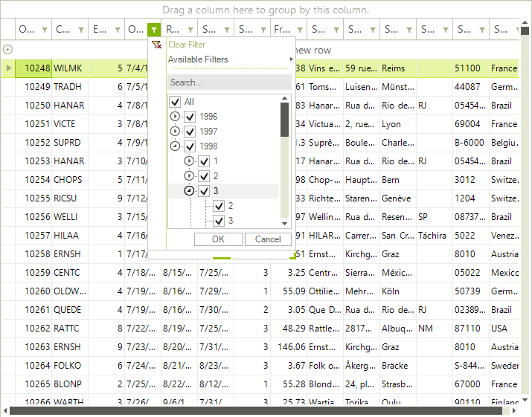Screen dimensions: 532x417
Task: Click the group-by-column drop panel
Action: 266,10
